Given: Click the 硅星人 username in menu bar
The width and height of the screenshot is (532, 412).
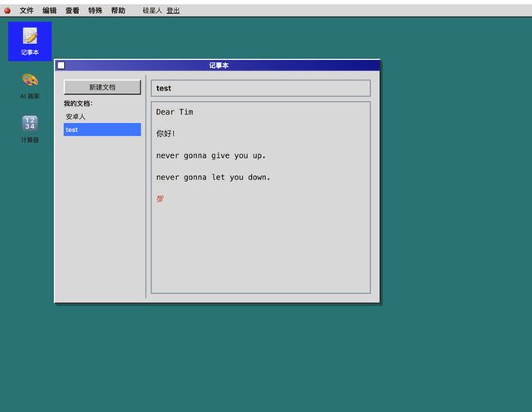Looking at the screenshot, I should click(x=152, y=11).
